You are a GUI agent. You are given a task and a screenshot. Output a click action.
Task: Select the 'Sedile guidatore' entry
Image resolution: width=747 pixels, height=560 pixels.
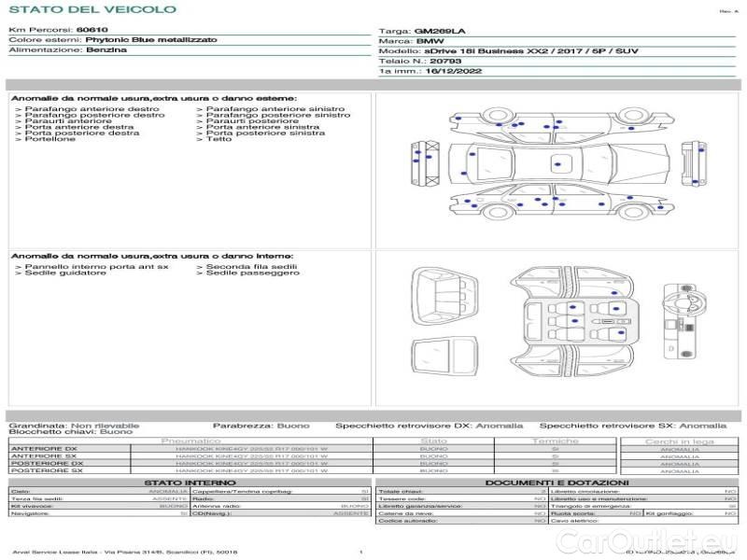[x=65, y=273]
